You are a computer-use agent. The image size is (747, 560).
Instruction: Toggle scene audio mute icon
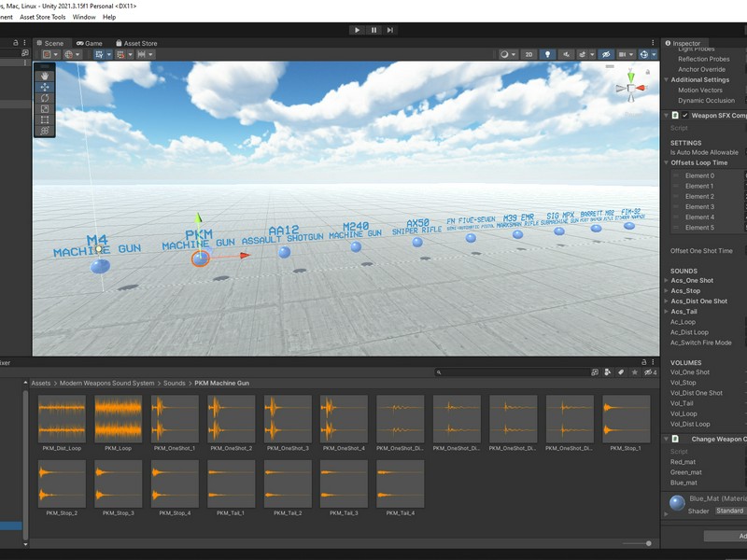pyautogui.click(x=566, y=54)
